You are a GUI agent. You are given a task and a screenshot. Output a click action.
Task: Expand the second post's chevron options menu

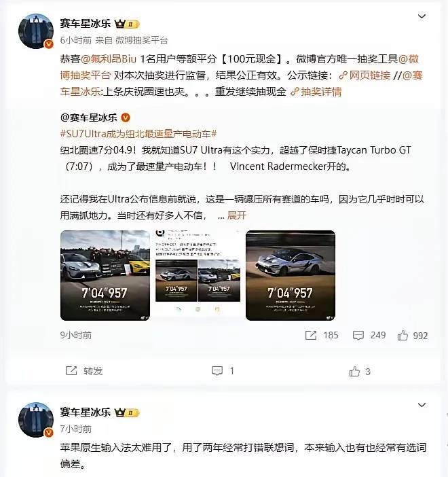tap(422, 405)
